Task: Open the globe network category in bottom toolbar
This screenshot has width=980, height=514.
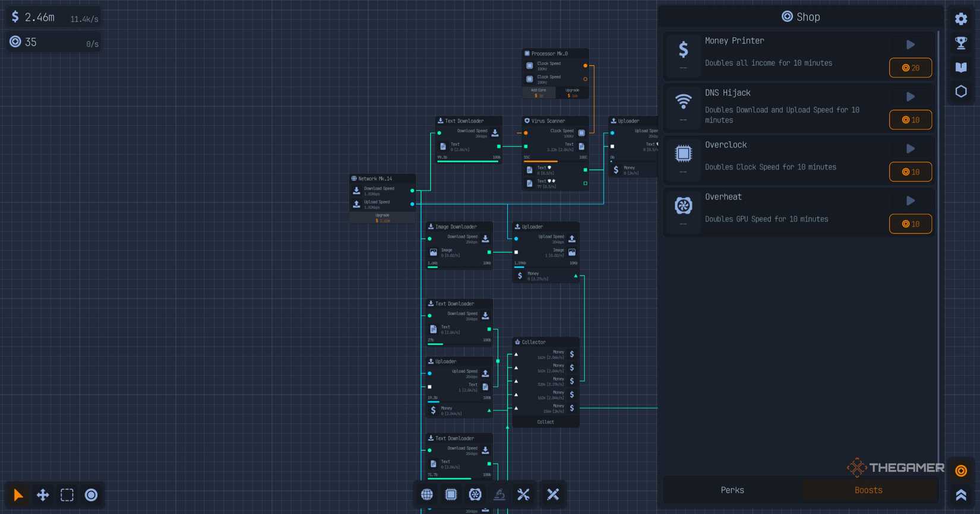Action: pos(427,494)
